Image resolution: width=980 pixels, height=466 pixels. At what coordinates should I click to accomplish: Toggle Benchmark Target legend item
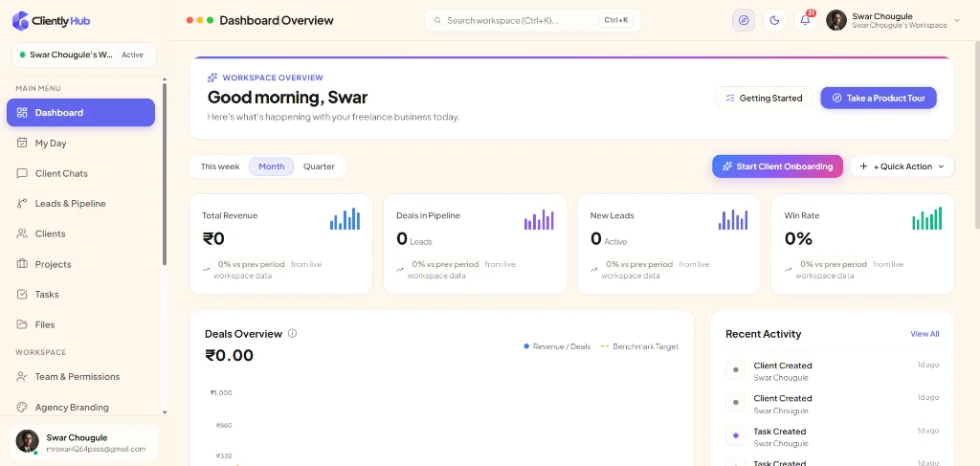(x=639, y=346)
